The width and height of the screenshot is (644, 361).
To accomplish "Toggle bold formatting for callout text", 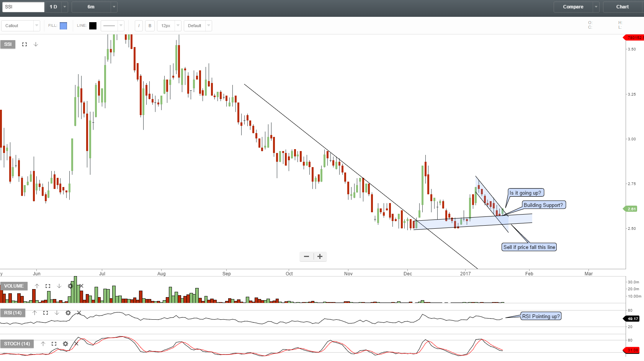I will [x=150, y=26].
